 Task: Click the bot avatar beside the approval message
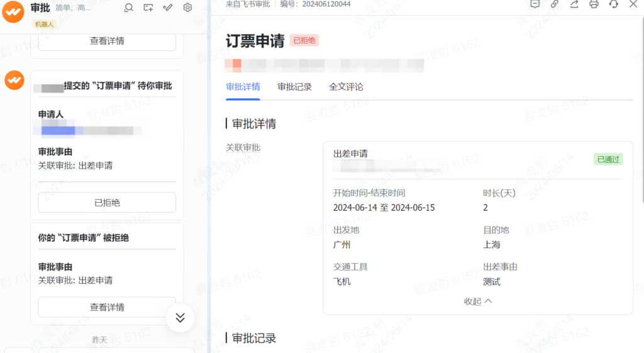click(x=14, y=80)
